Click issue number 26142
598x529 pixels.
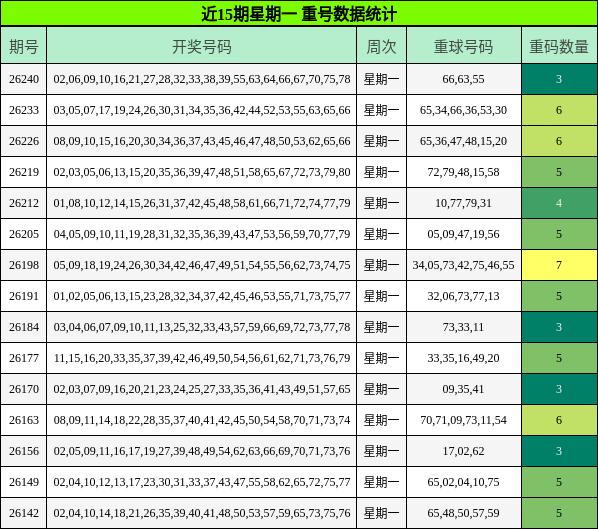coord(24,513)
